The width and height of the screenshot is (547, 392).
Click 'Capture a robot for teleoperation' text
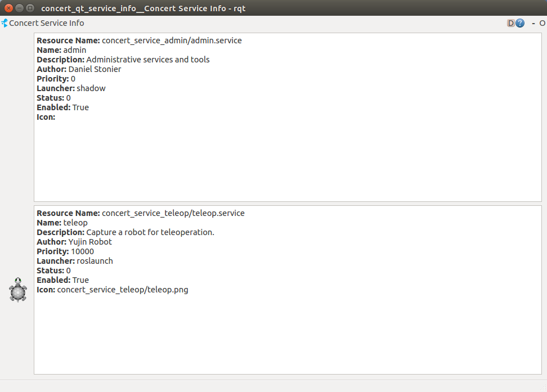coord(150,232)
